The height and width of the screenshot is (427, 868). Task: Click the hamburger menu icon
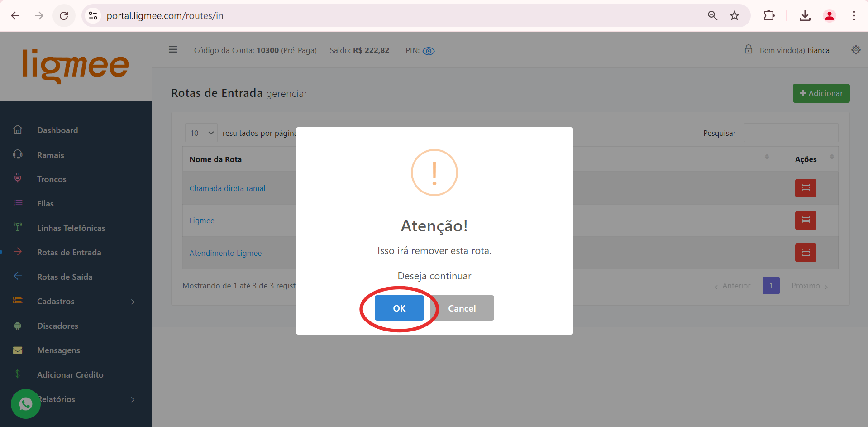[173, 50]
